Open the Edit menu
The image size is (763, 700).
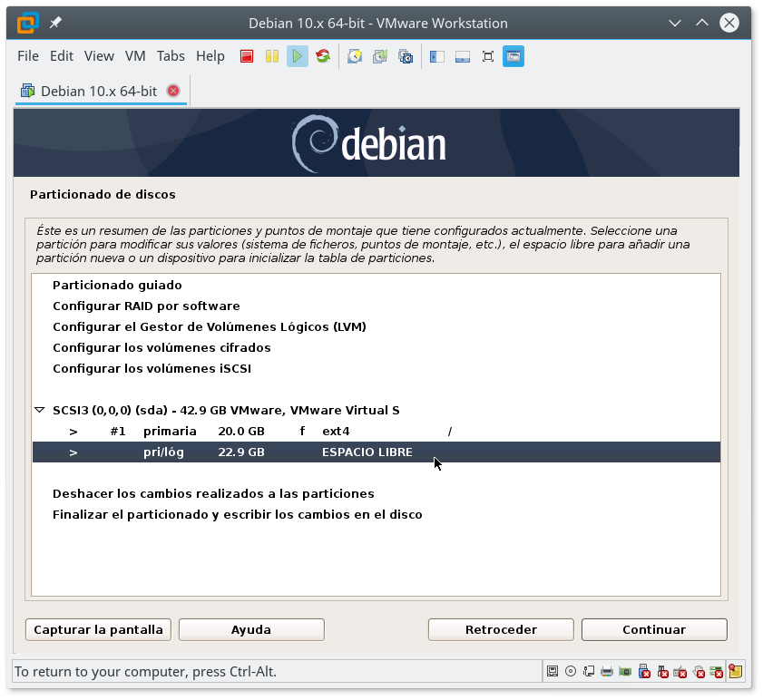[x=62, y=56]
